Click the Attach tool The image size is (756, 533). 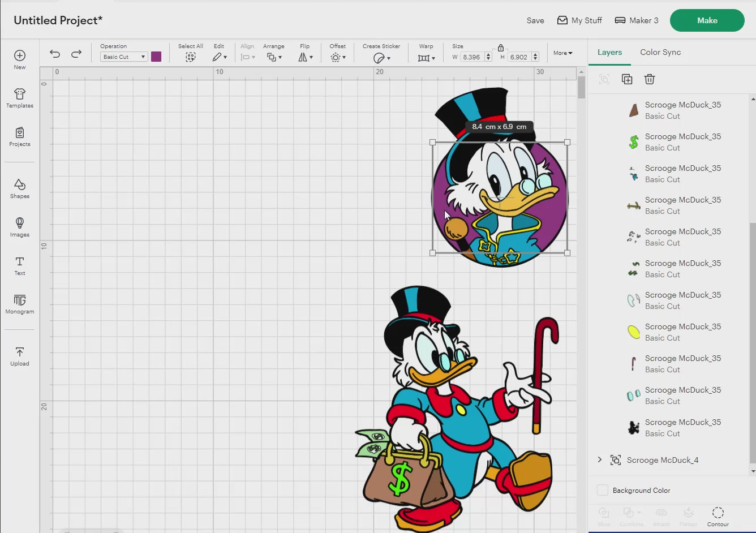(661, 517)
